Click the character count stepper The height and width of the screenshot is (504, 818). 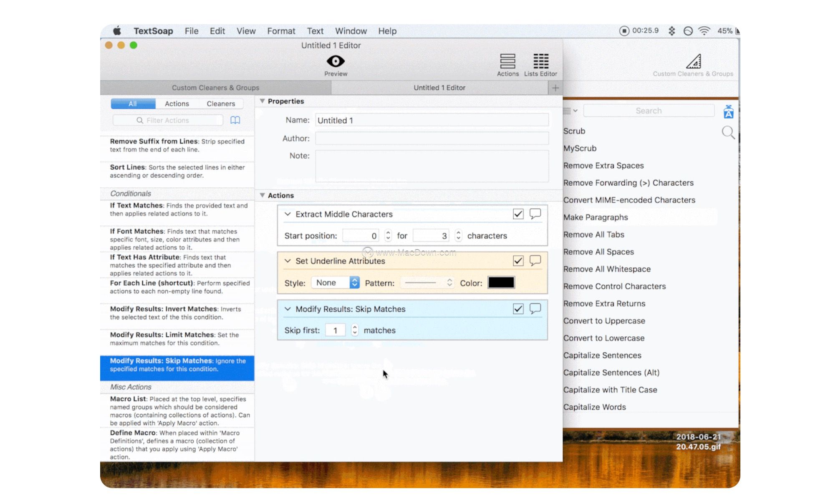pyautogui.click(x=458, y=235)
